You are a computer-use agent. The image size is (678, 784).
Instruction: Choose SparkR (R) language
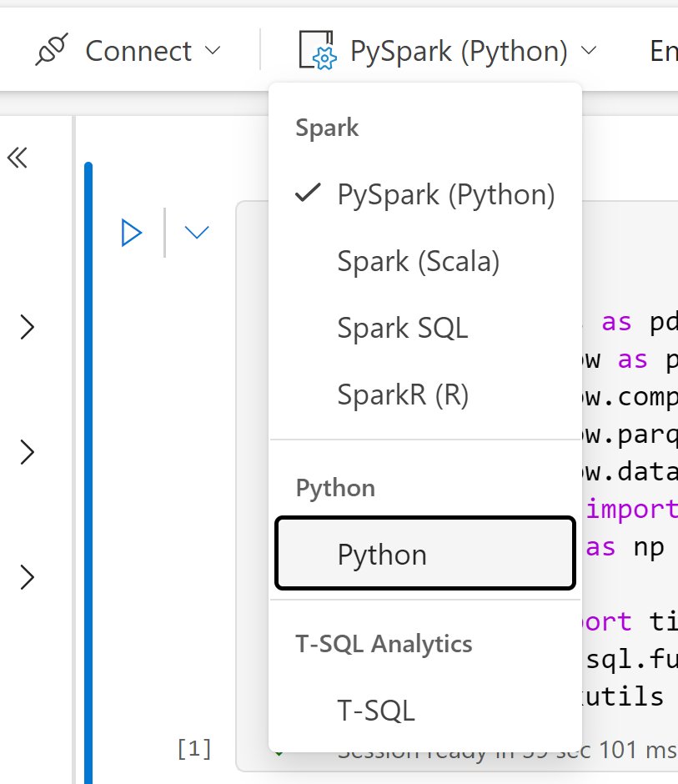pos(425,395)
